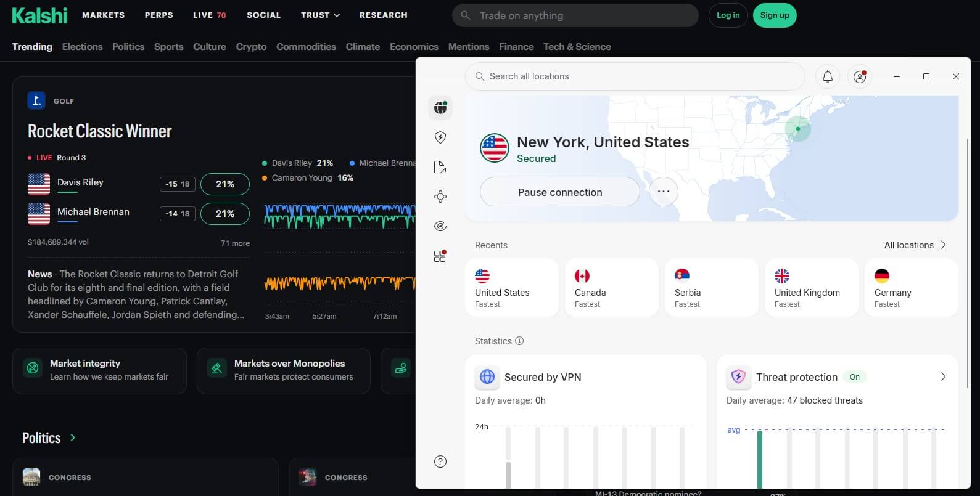Click the Threat protection shield icon
Image resolution: width=980 pixels, height=496 pixels.
point(738,376)
